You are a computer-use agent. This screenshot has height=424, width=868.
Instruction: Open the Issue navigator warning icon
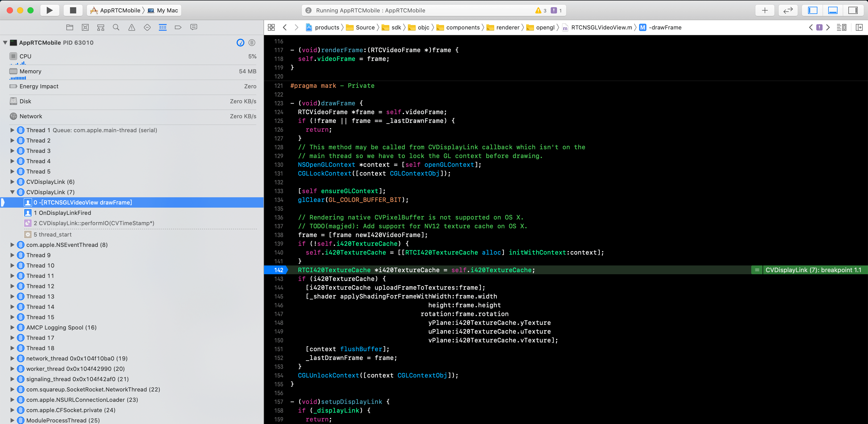point(131,27)
